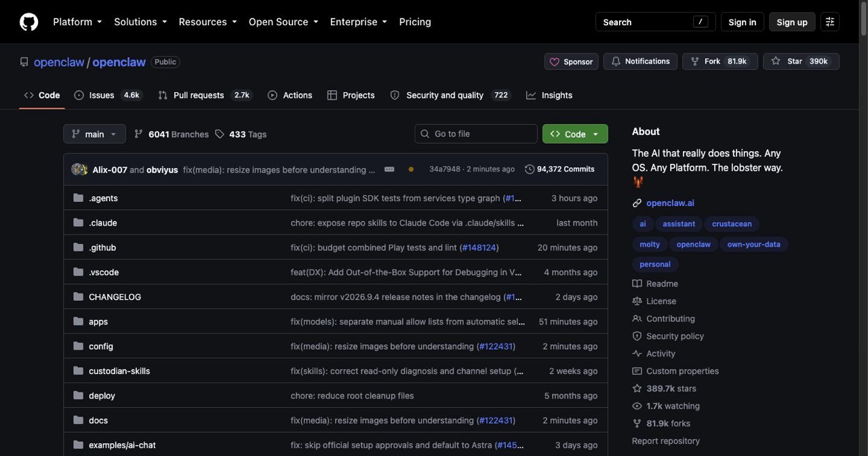
Task: Click the orange commit status dot
Action: (411, 169)
